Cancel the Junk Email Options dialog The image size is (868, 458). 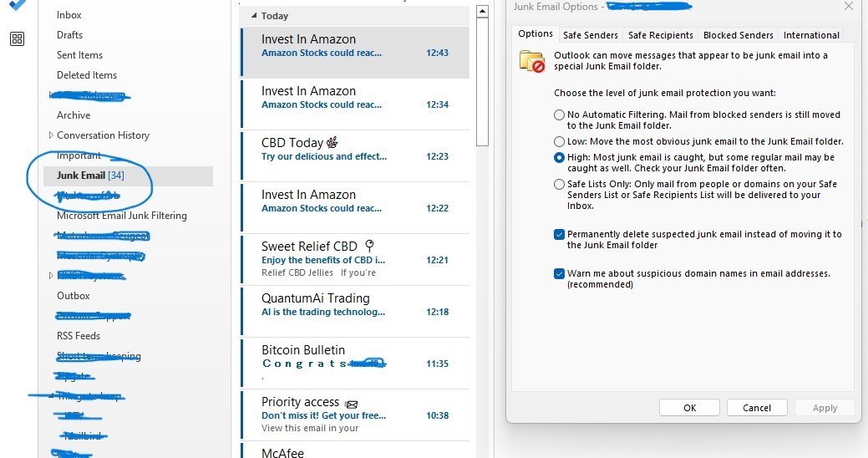click(757, 408)
